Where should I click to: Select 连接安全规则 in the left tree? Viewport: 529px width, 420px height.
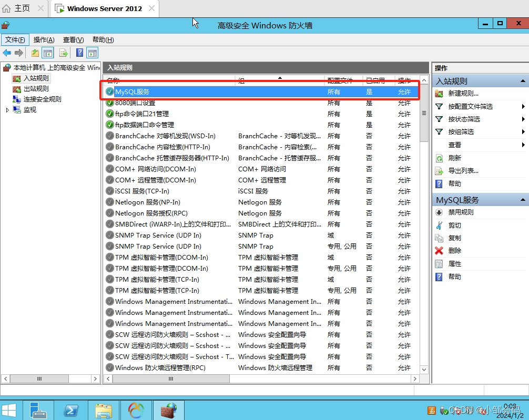pyautogui.click(x=42, y=99)
